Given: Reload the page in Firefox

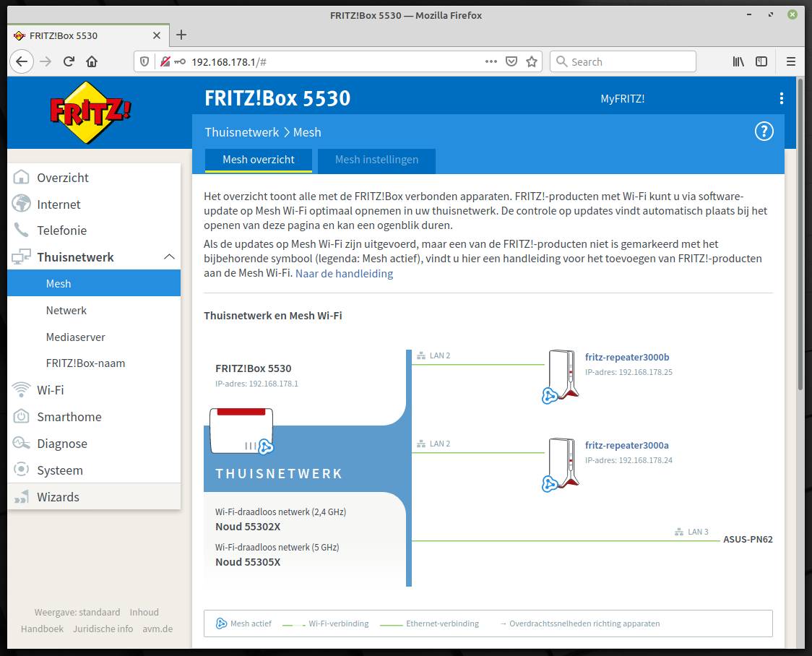Looking at the screenshot, I should [69, 61].
